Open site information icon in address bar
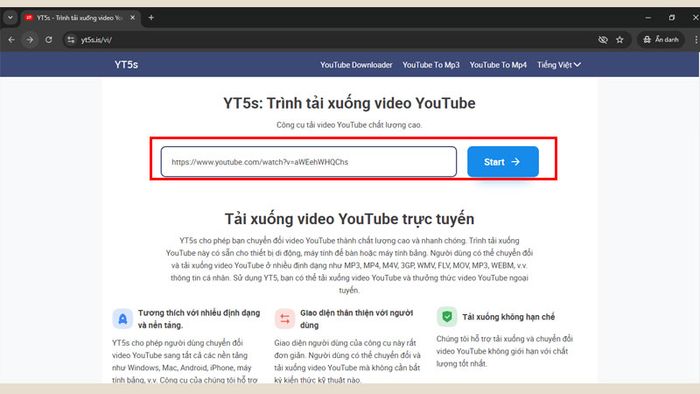This screenshot has height=394, width=700. click(x=71, y=40)
